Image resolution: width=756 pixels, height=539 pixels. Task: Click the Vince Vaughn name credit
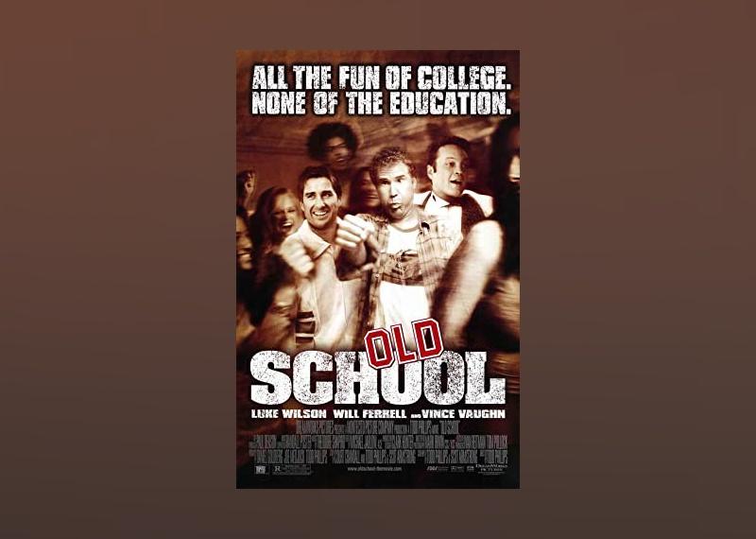click(463, 414)
